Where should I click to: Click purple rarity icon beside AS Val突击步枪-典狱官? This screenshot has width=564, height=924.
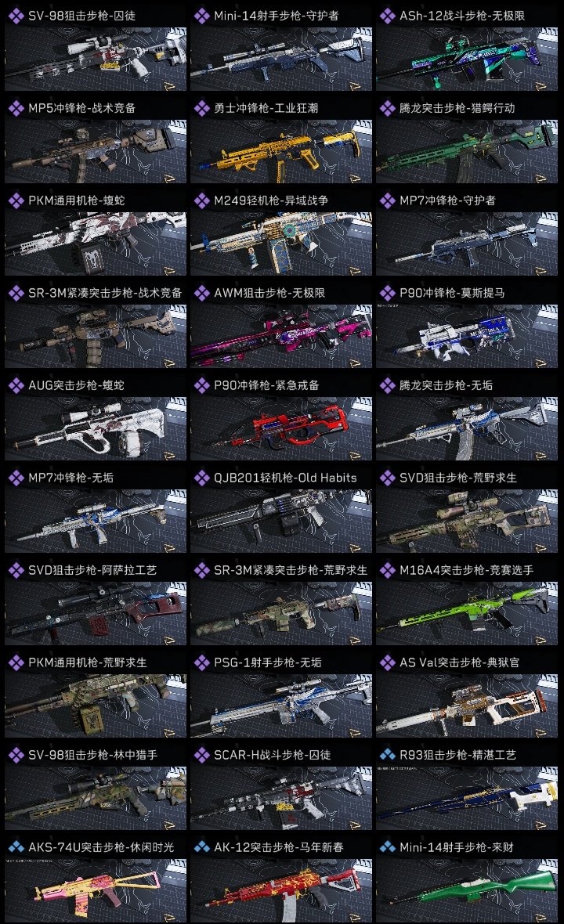click(387, 662)
